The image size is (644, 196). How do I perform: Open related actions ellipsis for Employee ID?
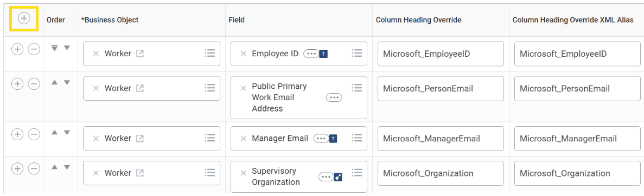tap(311, 54)
